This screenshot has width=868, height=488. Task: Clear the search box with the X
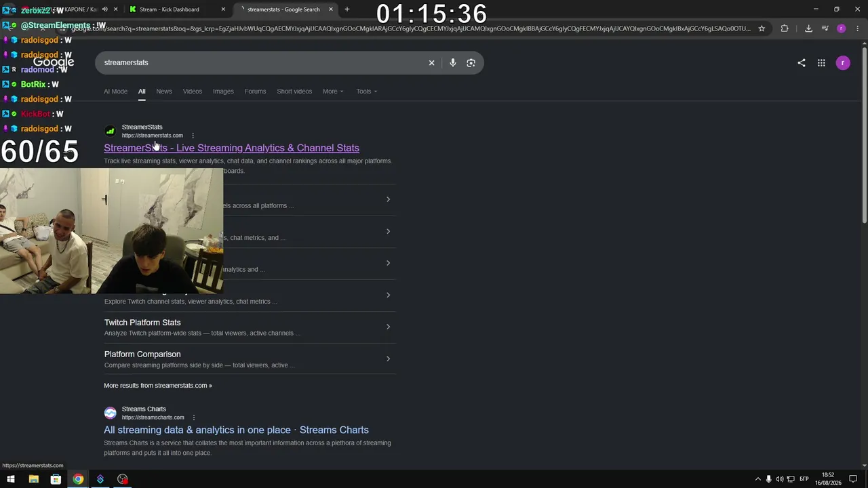pyautogui.click(x=431, y=62)
